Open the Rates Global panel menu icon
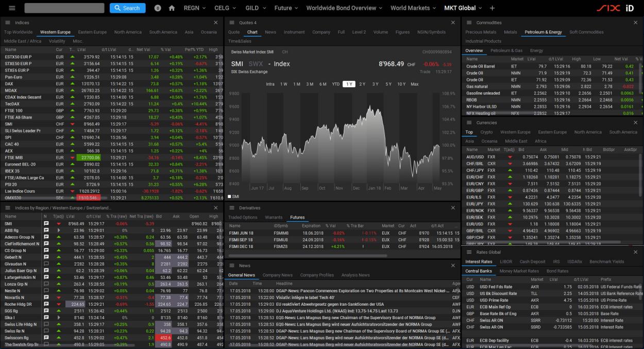The width and height of the screenshot is (644, 349). pyautogui.click(x=469, y=252)
